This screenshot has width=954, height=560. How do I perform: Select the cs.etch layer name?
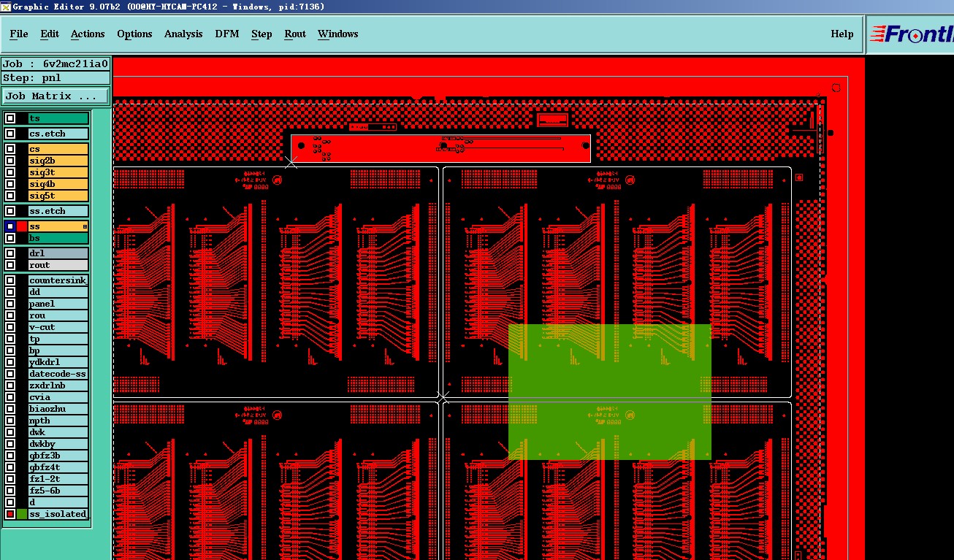tap(58, 134)
